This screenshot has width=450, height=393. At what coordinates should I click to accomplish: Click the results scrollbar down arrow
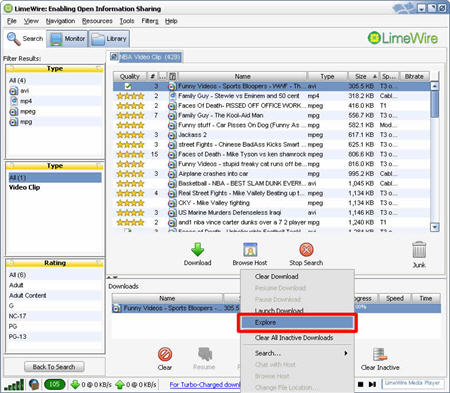(x=434, y=227)
